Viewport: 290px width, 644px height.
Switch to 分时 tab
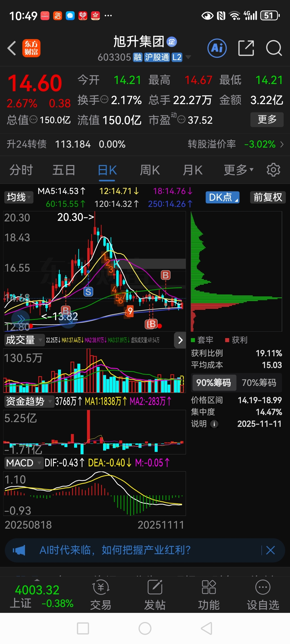[21, 170]
